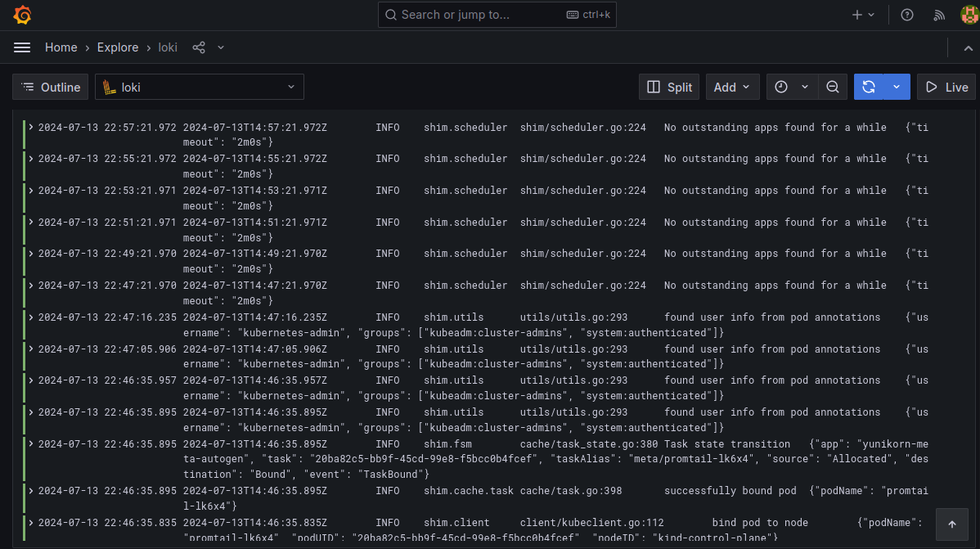Expand the 22:57:21.972 log line

31,128
